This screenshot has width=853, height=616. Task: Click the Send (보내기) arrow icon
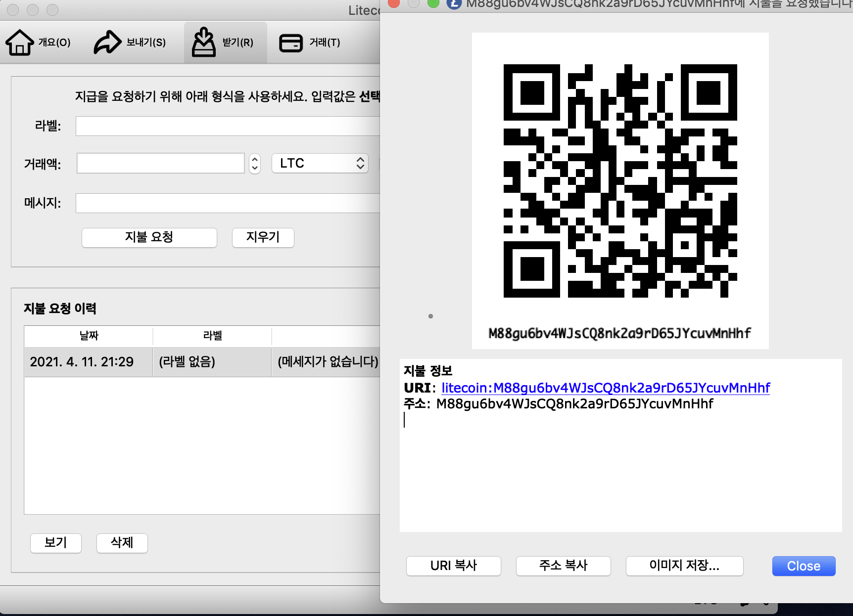pos(107,43)
